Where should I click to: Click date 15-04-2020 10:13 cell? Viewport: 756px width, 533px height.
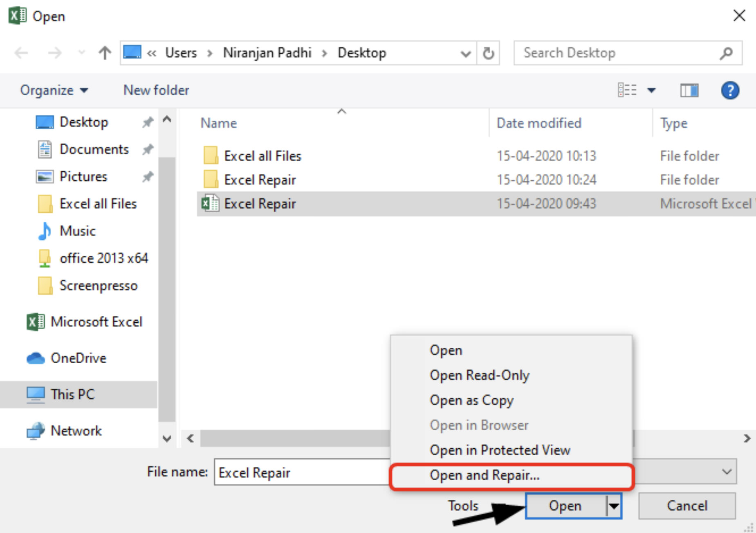[546, 156]
